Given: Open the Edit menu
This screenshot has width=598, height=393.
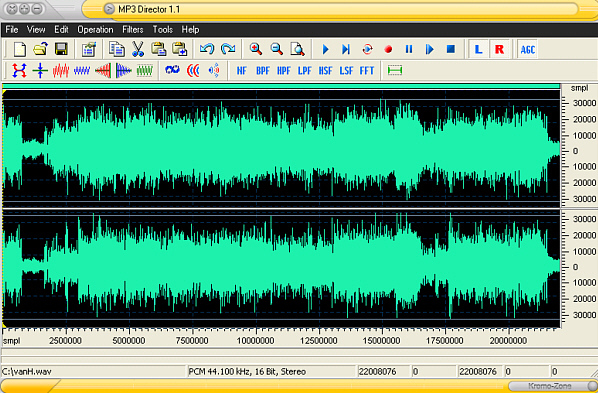Looking at the screenshot, I should coord(61,30).
